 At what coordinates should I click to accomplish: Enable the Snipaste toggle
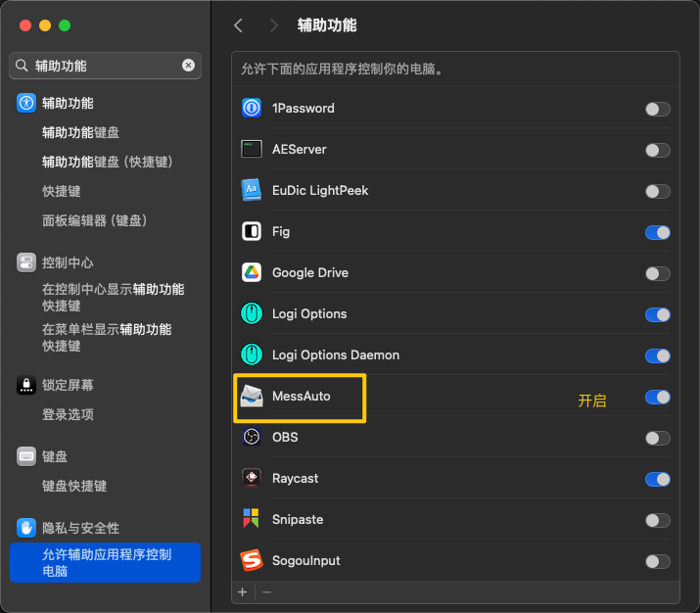tap(657, 520)
